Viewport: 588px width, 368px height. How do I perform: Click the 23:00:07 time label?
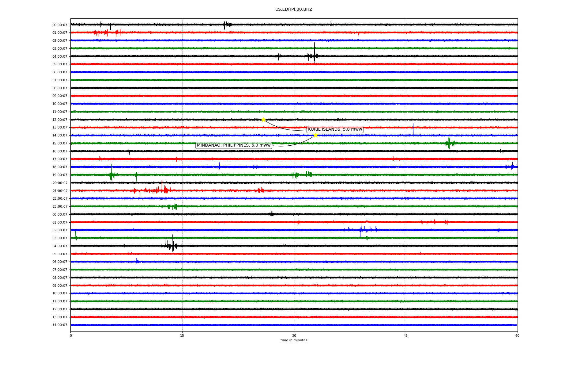click(x=60, y=206)
